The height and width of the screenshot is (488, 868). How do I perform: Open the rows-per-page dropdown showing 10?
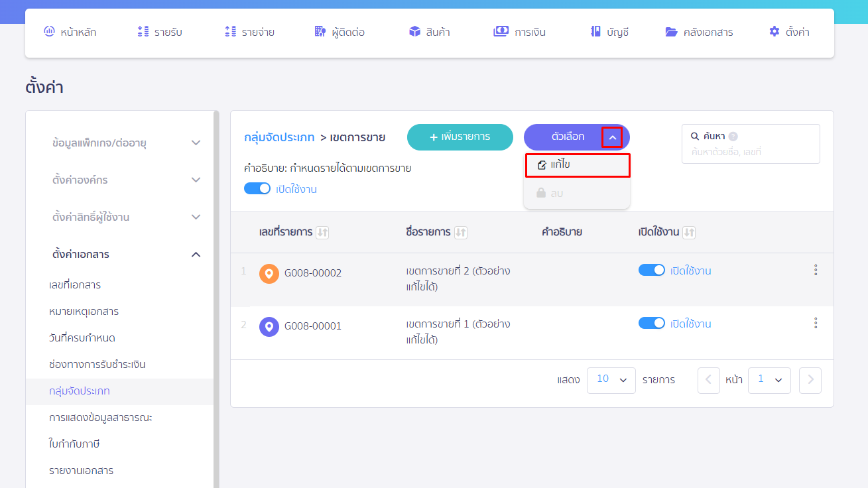pyautogui.click(x=611, y=380)
